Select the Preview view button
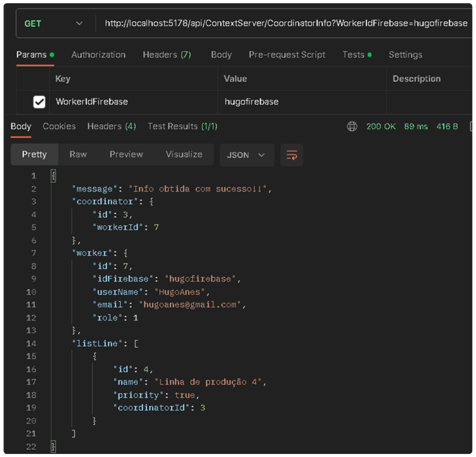 tap(126, 154)
